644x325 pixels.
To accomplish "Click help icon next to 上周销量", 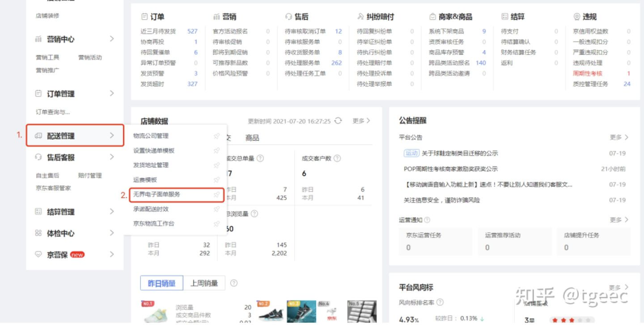I will 234,283.
